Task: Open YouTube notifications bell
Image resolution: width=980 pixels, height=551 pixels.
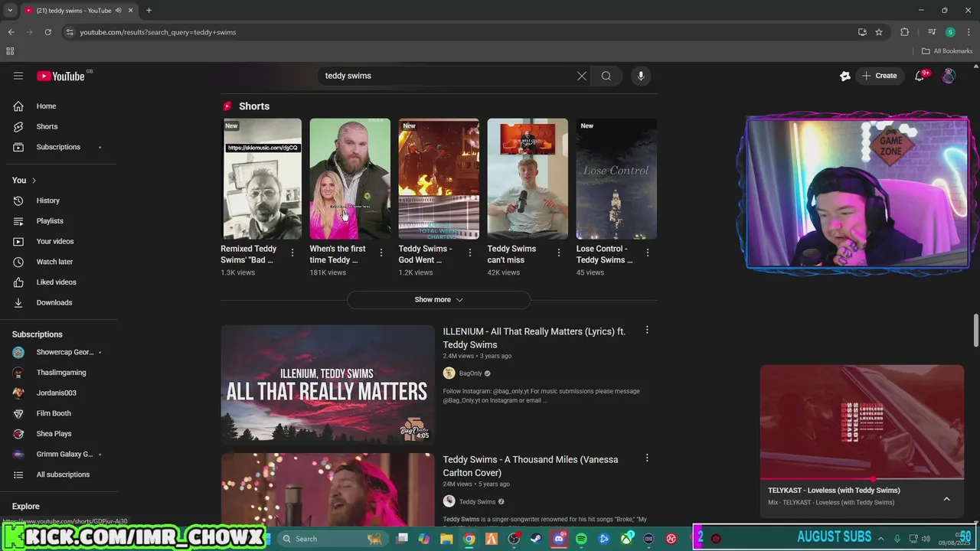Action: point(920,76)
